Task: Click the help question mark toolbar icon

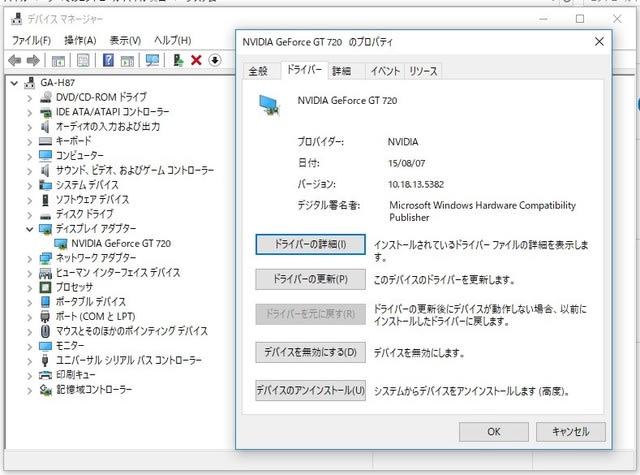Action: 108,60
